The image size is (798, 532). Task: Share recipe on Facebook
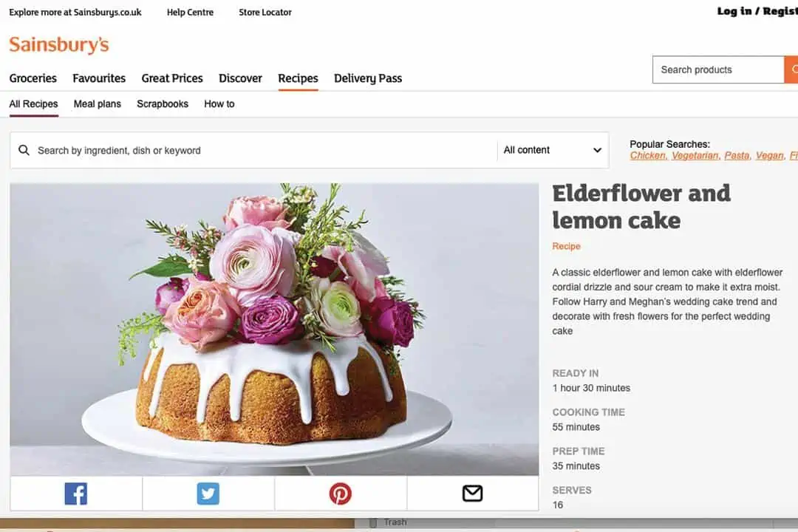(x=76, y=494)
